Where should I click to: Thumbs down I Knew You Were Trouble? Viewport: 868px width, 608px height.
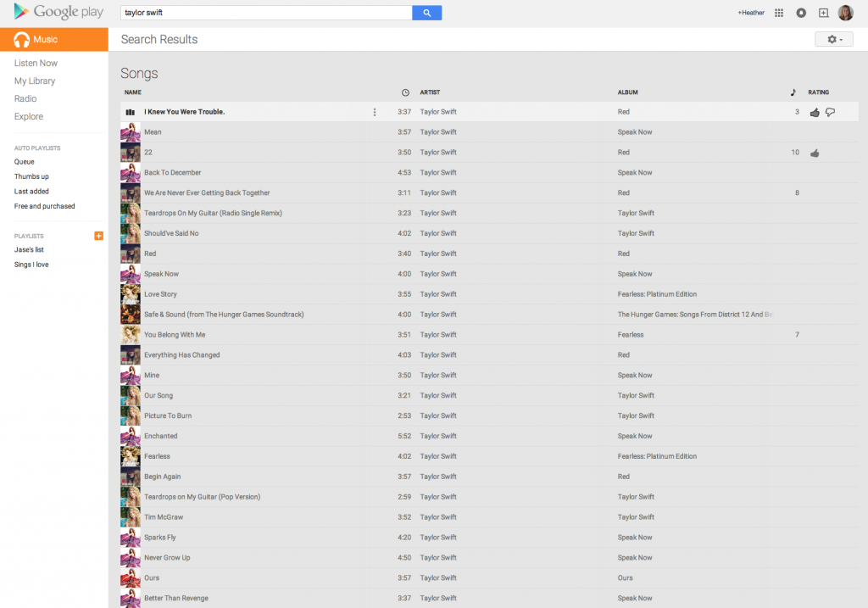coord(831,112)
